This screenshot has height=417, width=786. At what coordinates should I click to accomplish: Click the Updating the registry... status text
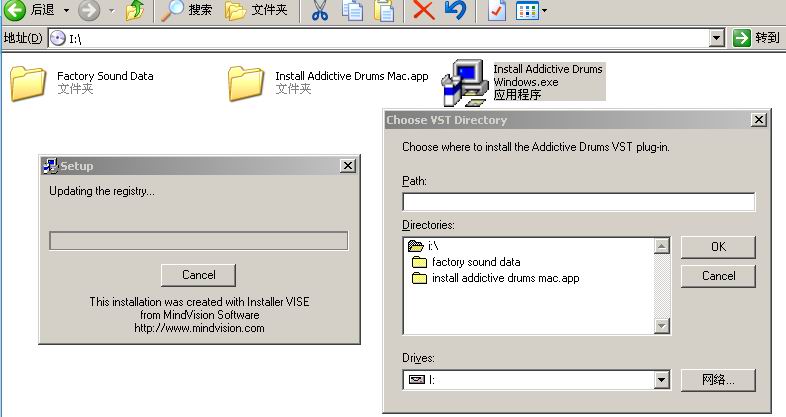point(102,191)
